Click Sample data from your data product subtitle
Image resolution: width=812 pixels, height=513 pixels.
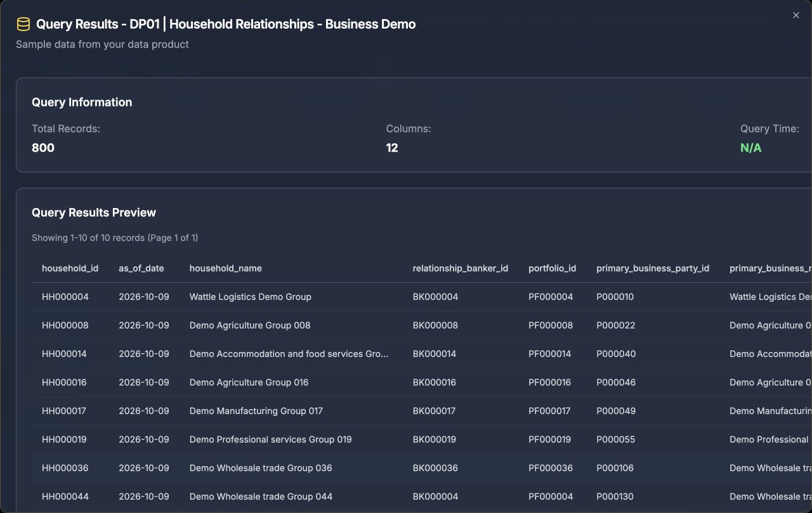pyautogui.click(x=102, y=44)
